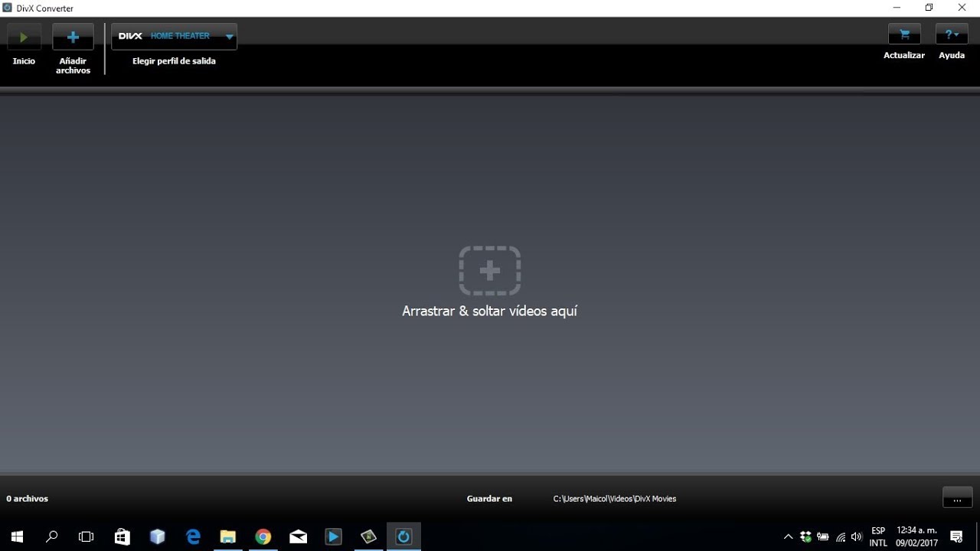The height and width of the screenshot is (551, 980).
Task: Select the DivX Movies save path field
Action: [615, 499]
